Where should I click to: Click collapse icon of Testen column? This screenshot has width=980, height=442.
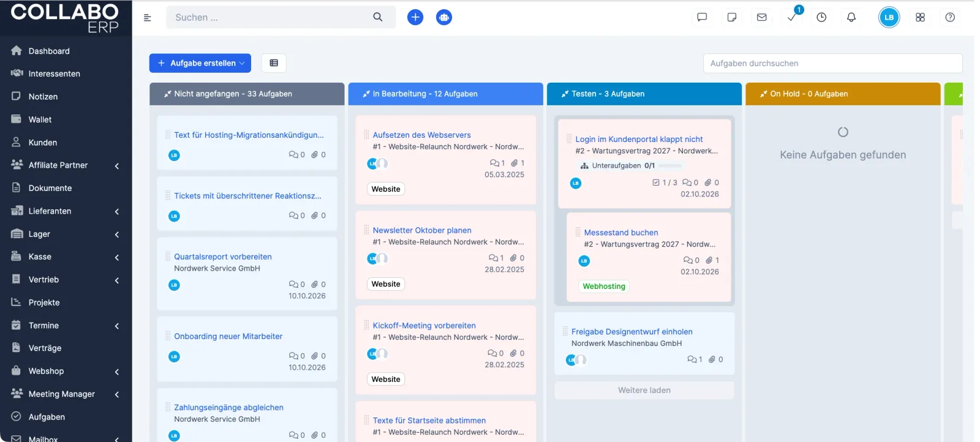click(x=565, y=94)
